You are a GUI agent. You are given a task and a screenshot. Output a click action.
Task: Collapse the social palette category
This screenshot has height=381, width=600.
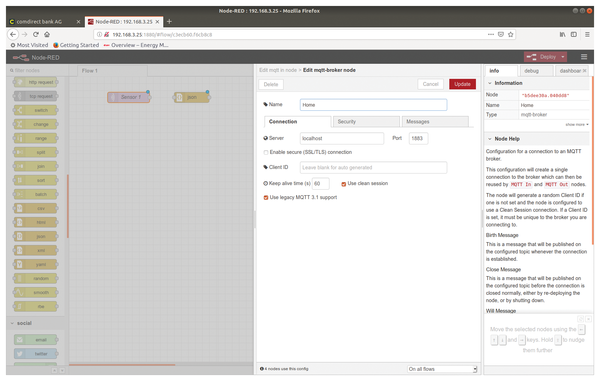(12, 323)
